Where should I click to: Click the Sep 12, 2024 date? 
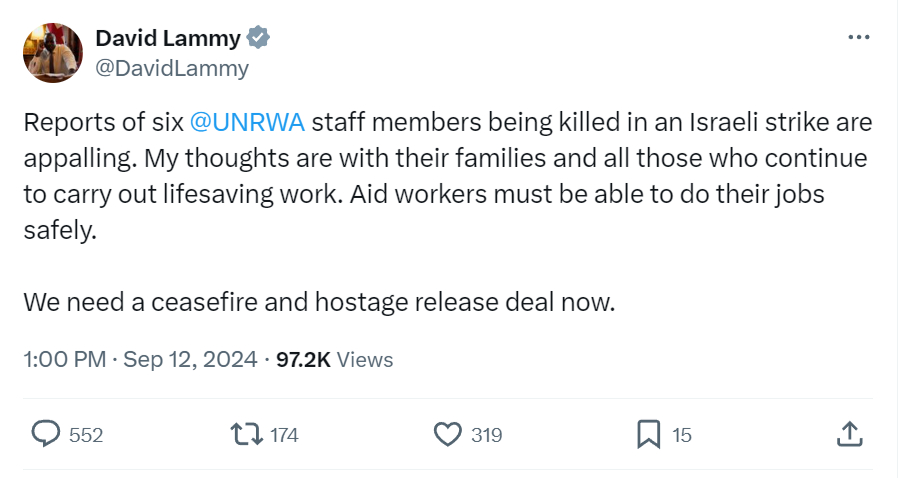[x=190, y=359]
